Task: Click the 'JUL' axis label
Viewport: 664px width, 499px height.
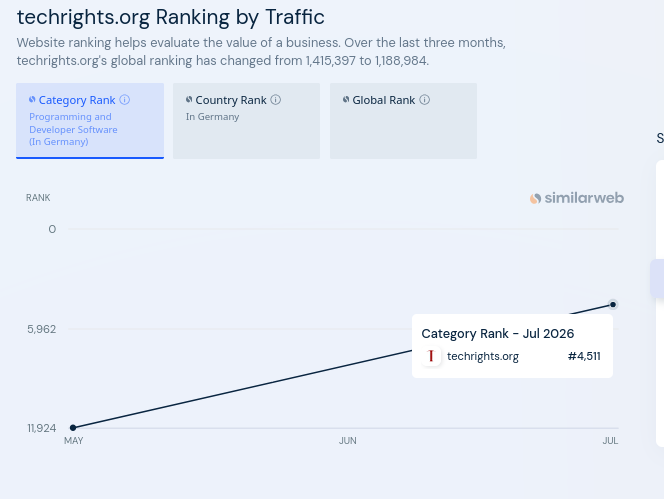Action: [x=610, y=441]
